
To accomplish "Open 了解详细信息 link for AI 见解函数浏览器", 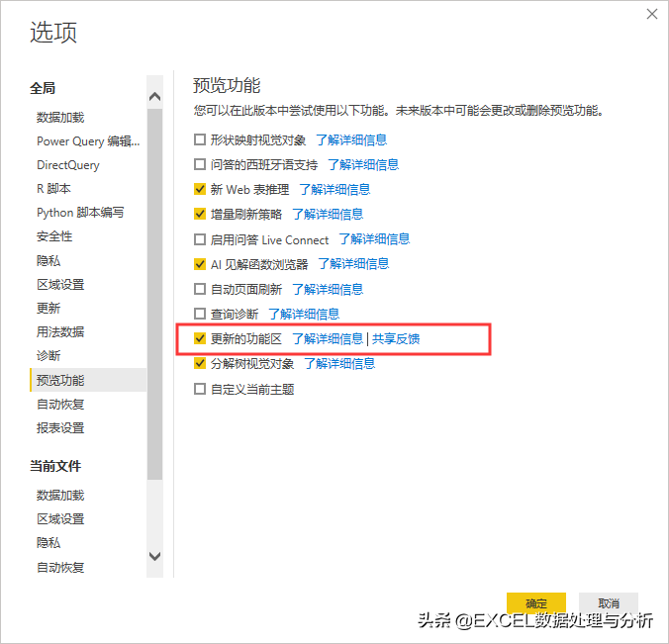I will click(x=353, y=264).
